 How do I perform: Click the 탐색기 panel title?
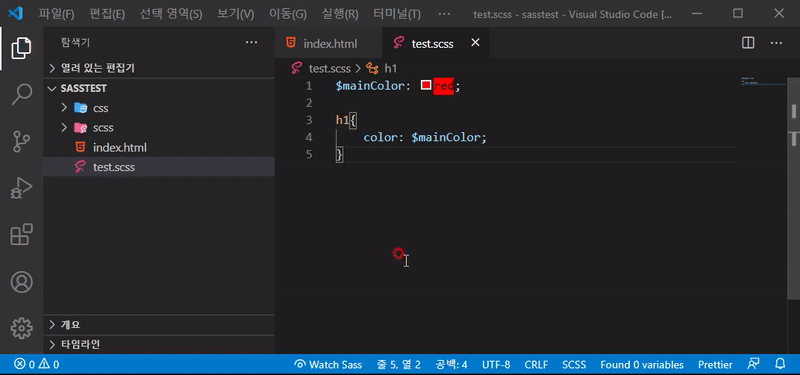pos(76,43)
